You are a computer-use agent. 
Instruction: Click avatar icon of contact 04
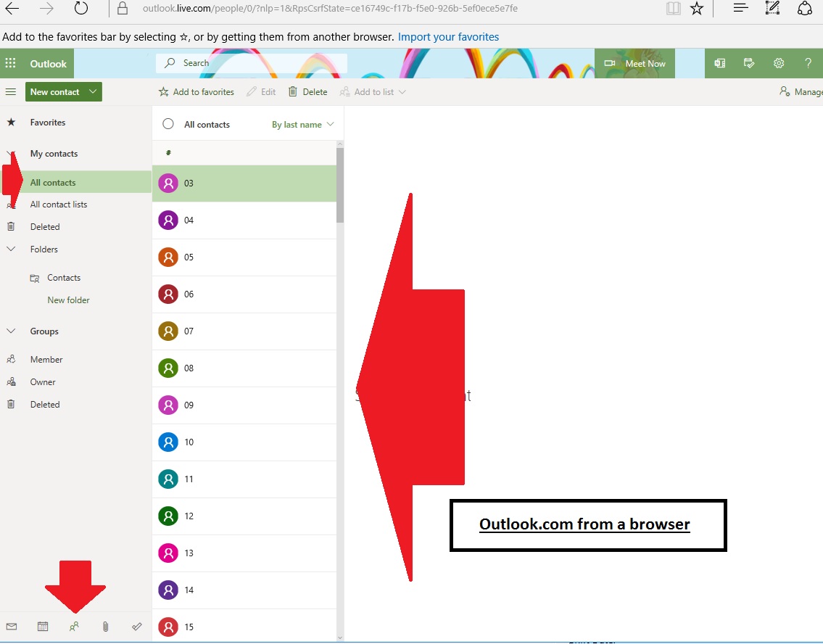(x=168, y=220)
